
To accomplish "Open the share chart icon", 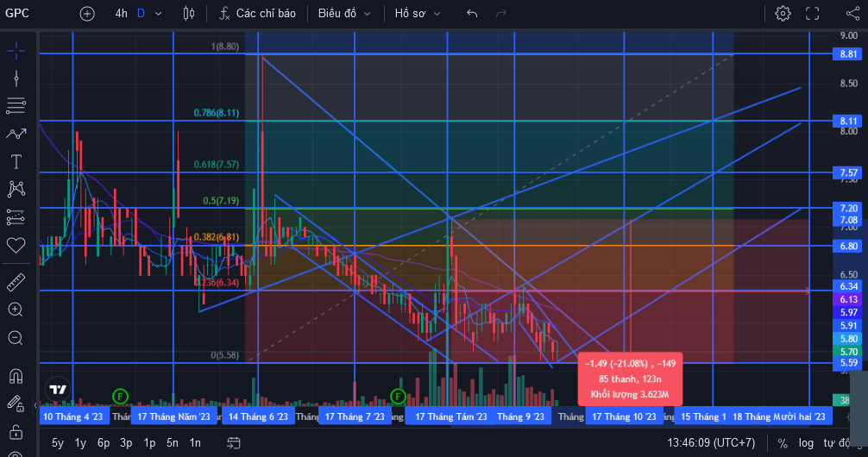I will (853, 13).
